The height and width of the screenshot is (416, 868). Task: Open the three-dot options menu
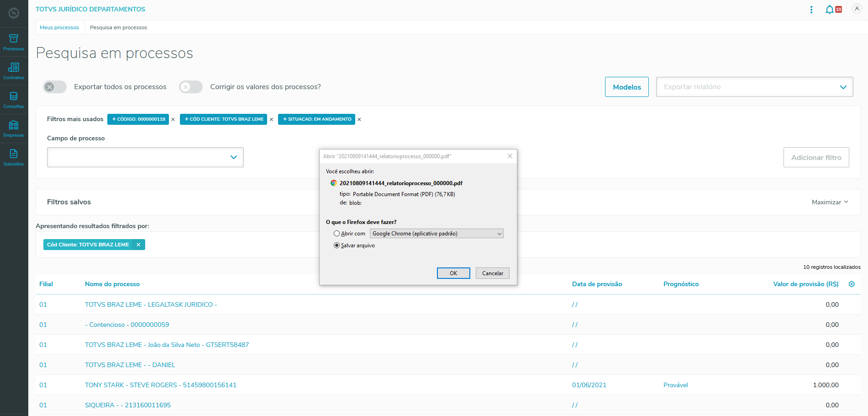811,10
